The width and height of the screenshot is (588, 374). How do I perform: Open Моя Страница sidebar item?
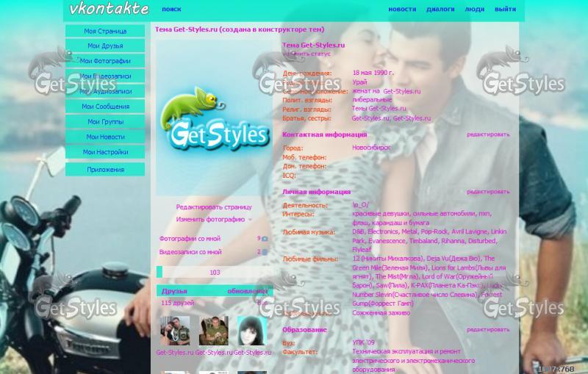[x=105, y=31]
